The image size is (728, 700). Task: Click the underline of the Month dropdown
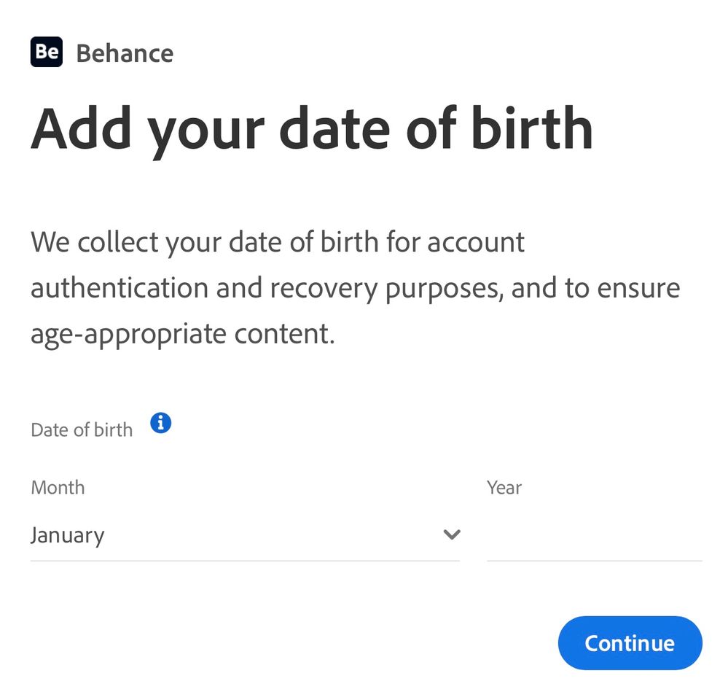click(245, 561)
